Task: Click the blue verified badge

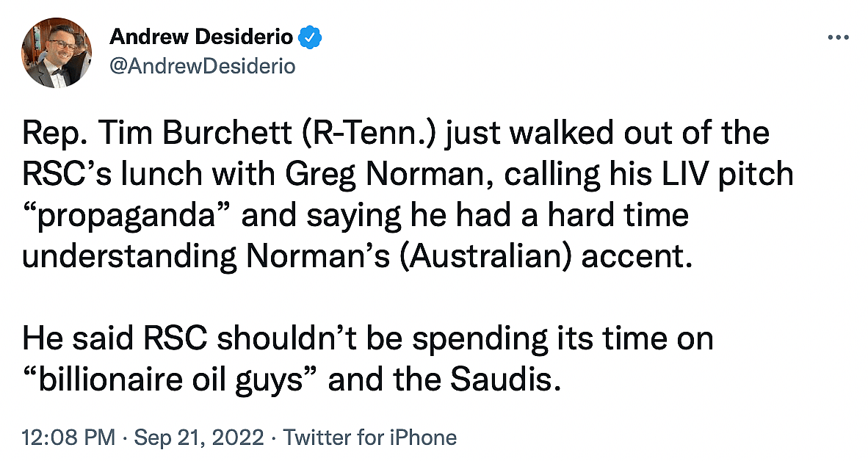Action: coord(306,36)
